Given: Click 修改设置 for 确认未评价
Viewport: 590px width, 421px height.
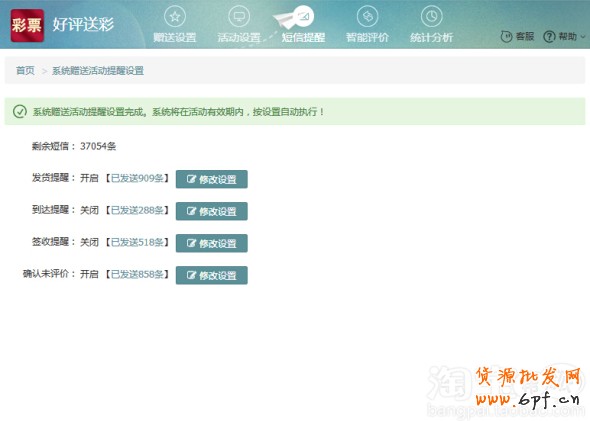Looking at the screenshot, I should point(211,275).
